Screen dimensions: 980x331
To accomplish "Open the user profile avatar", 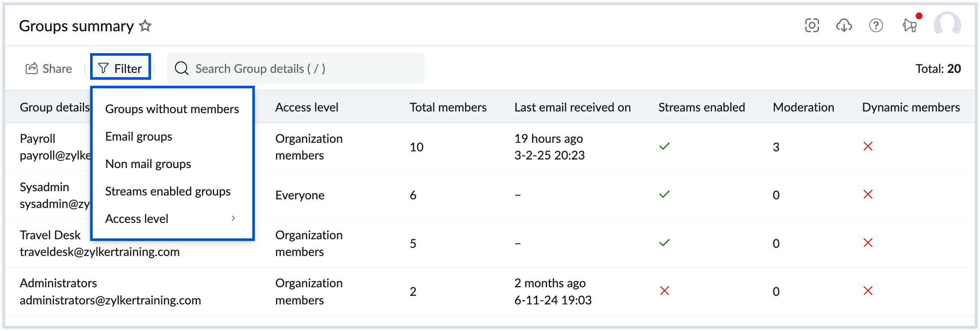I will [x=947, y=25].
